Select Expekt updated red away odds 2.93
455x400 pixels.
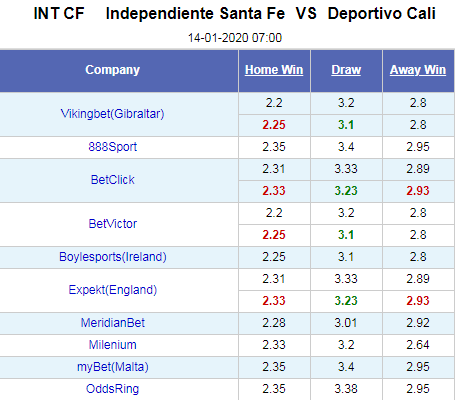(x=418, y=301)
